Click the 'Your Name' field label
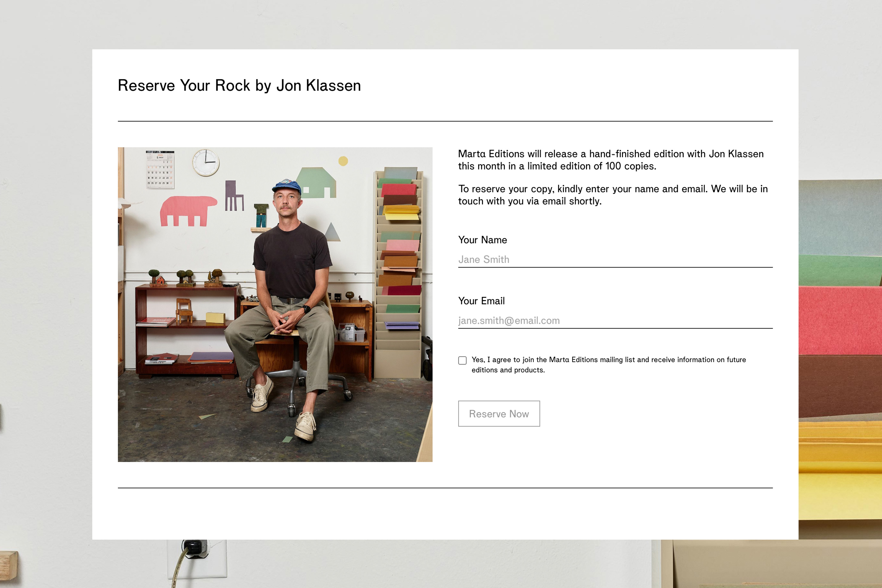The height and width of the screenshot is (588, 882). (482, 240)
